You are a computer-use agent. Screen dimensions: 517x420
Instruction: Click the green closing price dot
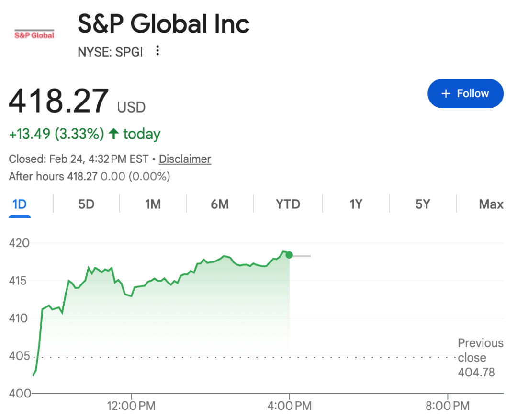tap(289, 255)
